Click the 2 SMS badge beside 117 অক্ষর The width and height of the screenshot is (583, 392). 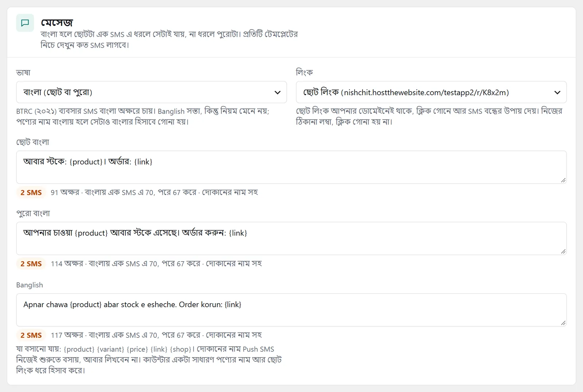(31, 335)
